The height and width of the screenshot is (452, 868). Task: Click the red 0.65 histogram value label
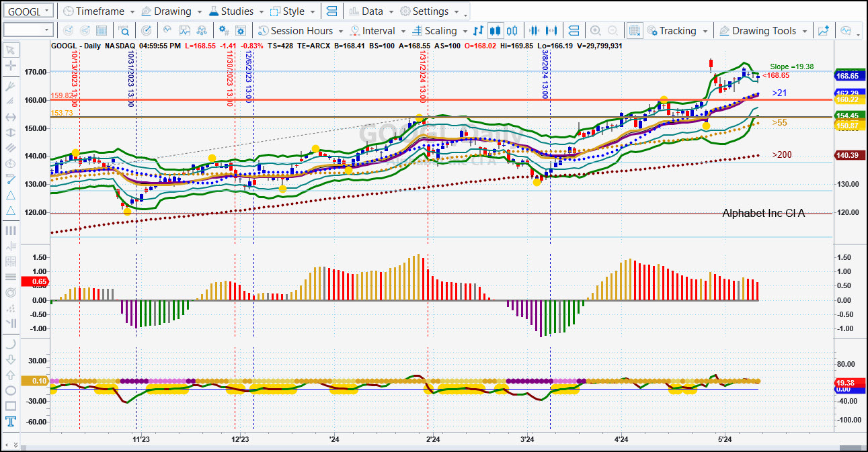pyautogui.click(x=36, y=282)
